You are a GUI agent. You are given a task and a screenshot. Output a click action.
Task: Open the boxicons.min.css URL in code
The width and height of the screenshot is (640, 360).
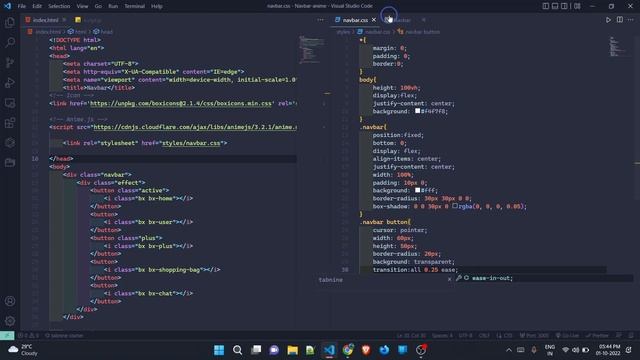[181, 103]
